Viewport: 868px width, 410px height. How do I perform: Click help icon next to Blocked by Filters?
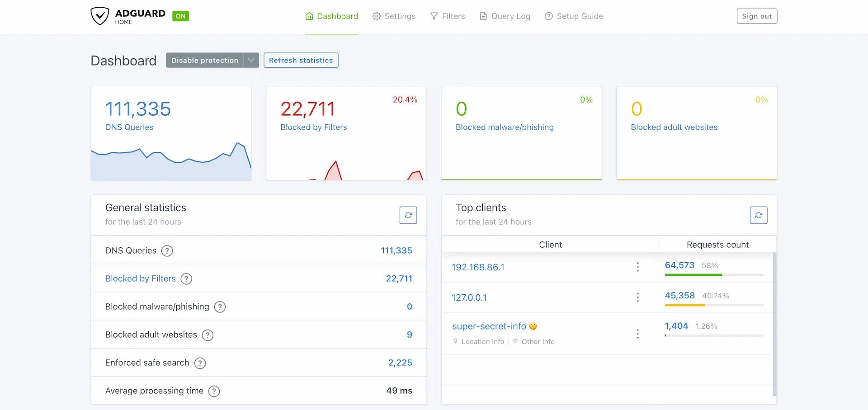click(186, 279)
